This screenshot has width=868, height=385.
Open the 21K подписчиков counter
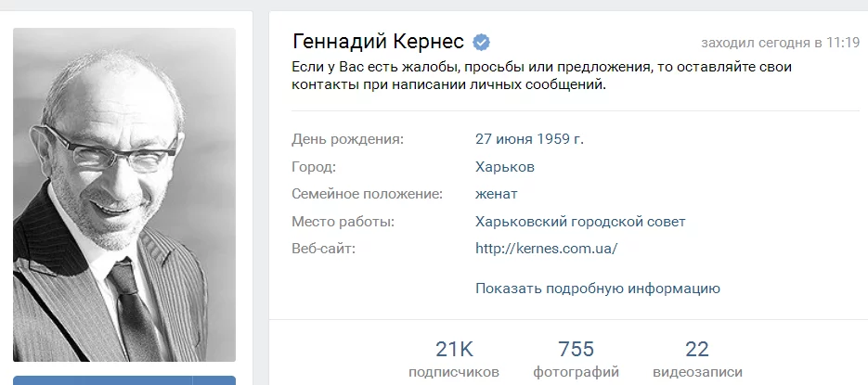coord(454,359)
